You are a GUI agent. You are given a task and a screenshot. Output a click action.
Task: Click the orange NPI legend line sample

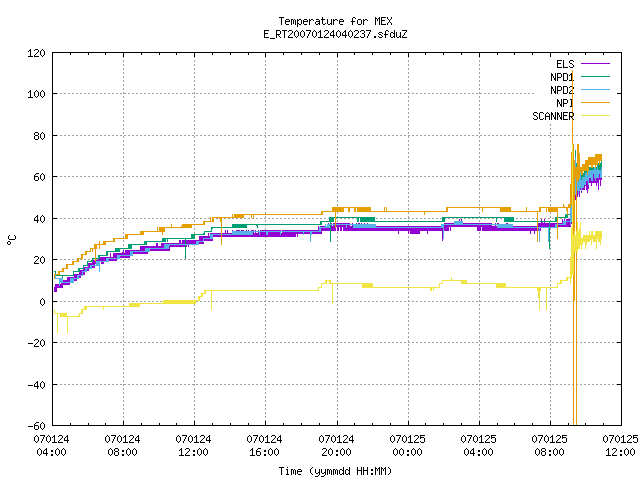(x=595, y=102)
